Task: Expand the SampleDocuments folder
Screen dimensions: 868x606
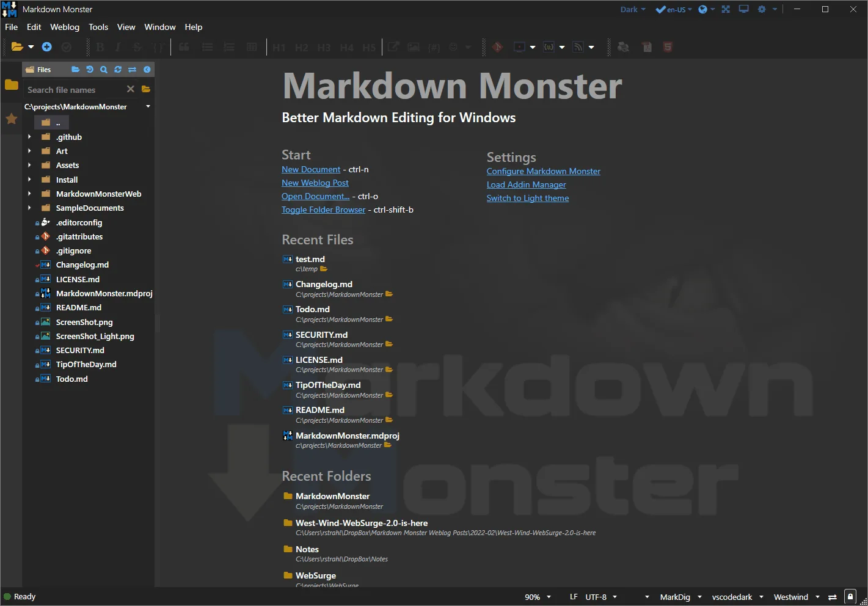Action: coord(29,208)
